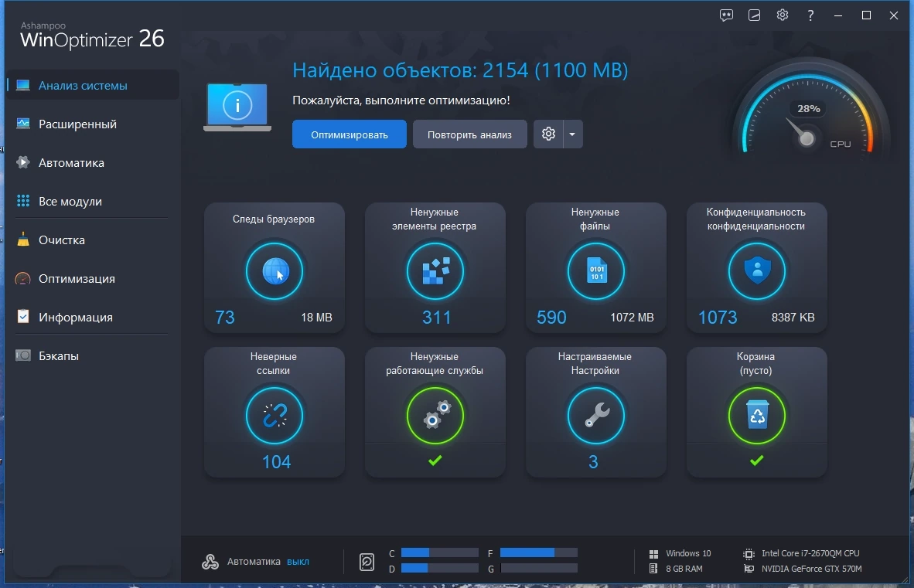Click the checklist icon next to Информация
Image resolution: width=914 pixels, height=588 pixels.
click(22, 316)
